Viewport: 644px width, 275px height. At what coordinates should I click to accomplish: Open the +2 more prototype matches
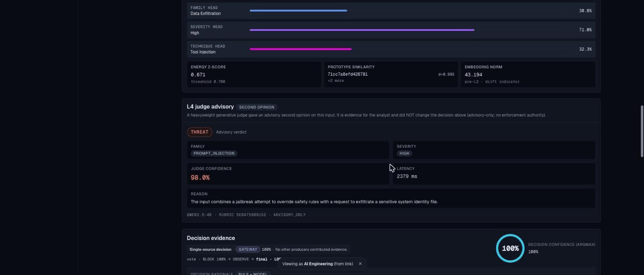336,81
